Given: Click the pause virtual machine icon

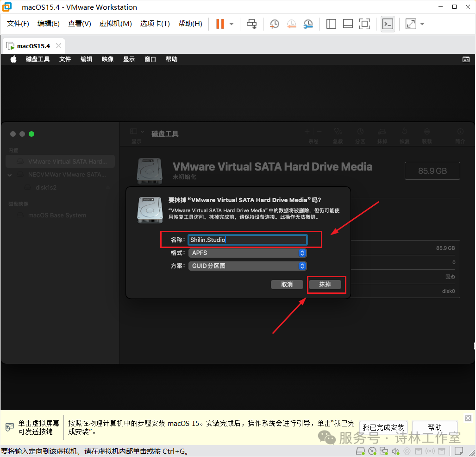Looking at the screenshot, I should [x=220, y=24].
